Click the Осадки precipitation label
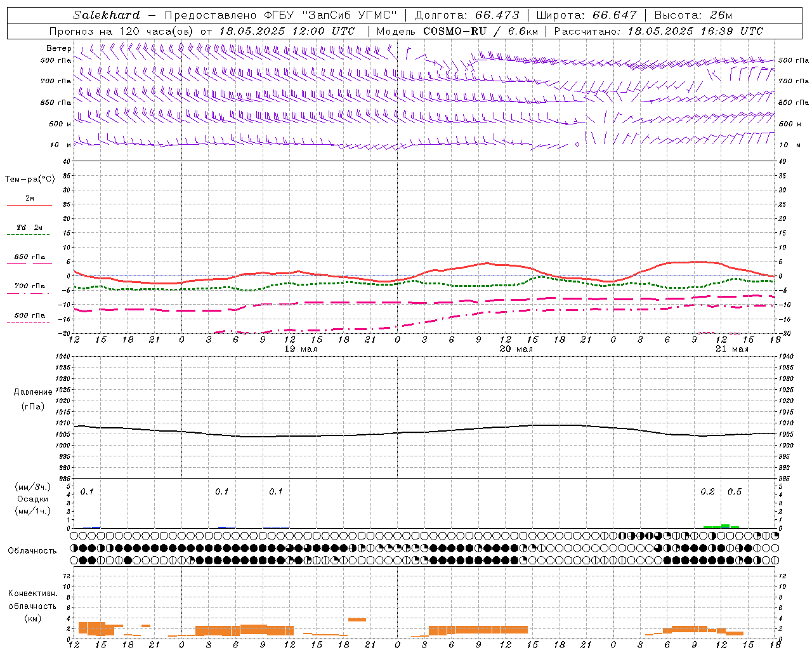Viewport: 812px width, 650px height. [33, 500]
